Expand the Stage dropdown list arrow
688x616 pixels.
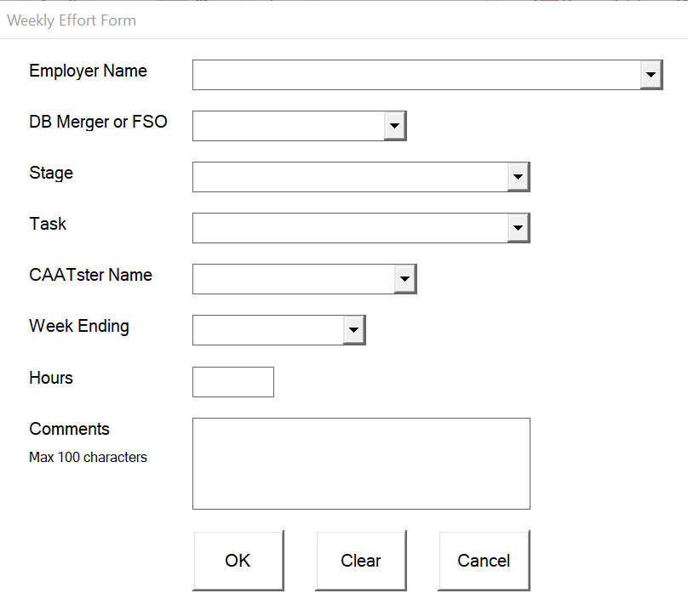click(519, 177)
